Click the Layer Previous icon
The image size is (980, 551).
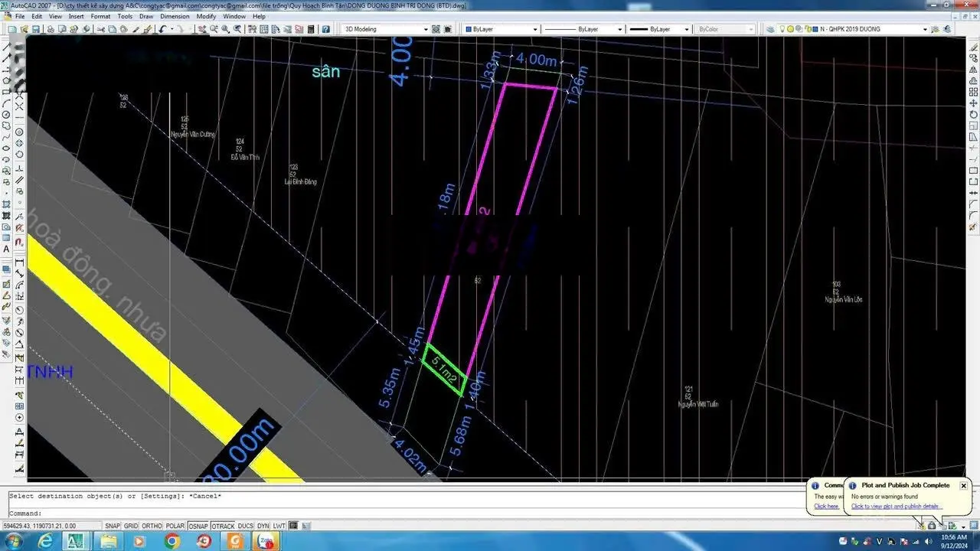pyautogui.click(x=946, y=29)
